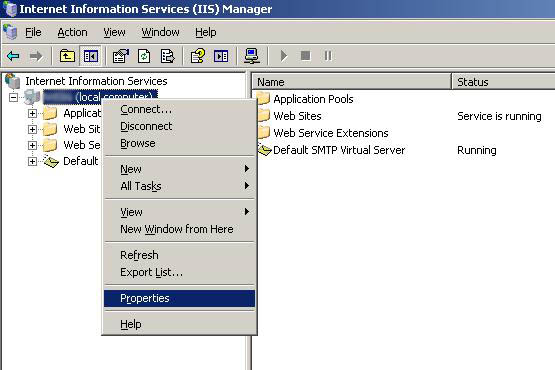This screenshot has height=370, width=555.
Task: Click the Start item play icon
Action: point(284,56)
